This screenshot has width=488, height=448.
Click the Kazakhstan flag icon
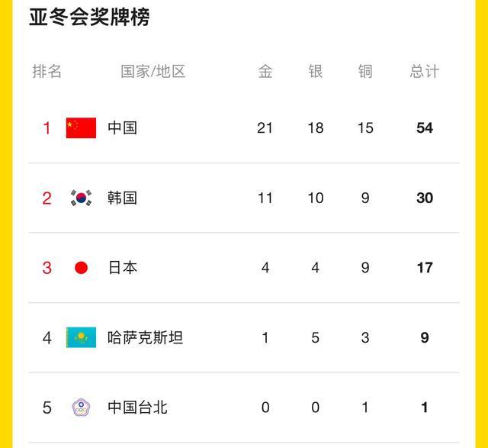tap(81, 337)
